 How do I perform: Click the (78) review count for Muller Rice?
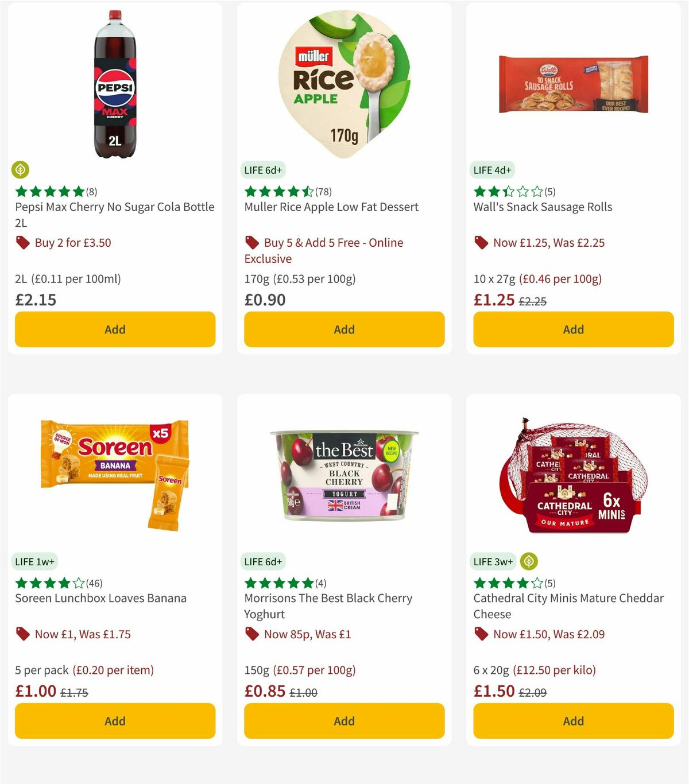pyautogui.click(x=323, y=191)
